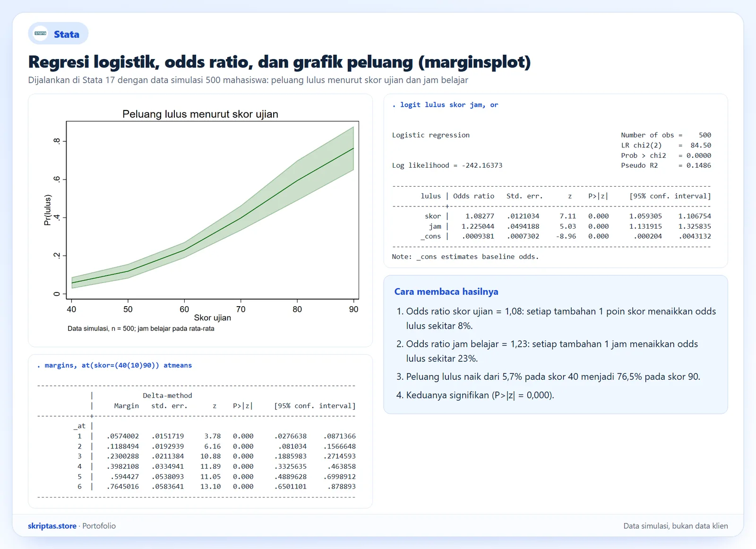The image size is (756, 549).
Task: Click upper confidence bound 1.325835 for jam
Action: tap(695, 226)
